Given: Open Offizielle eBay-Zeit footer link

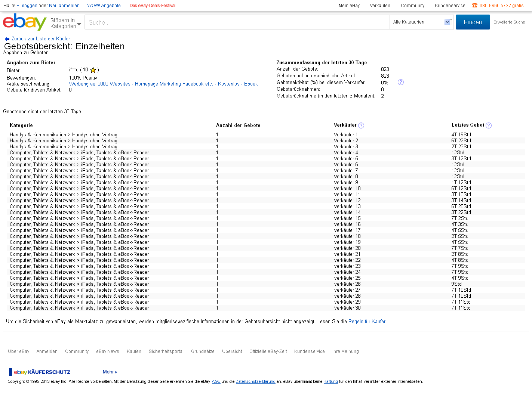Looking at the screenshot, I should pyautogui.click(x=268, y=351).
